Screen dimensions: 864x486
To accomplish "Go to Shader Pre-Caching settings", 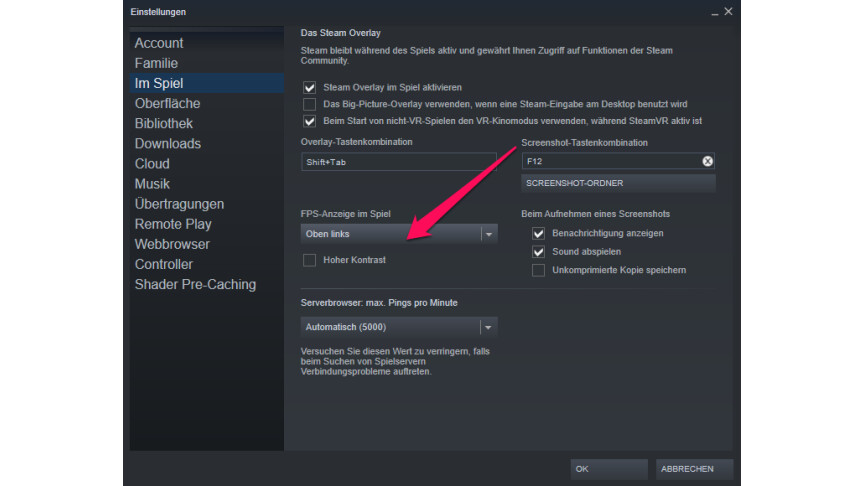I will [195, 284].
